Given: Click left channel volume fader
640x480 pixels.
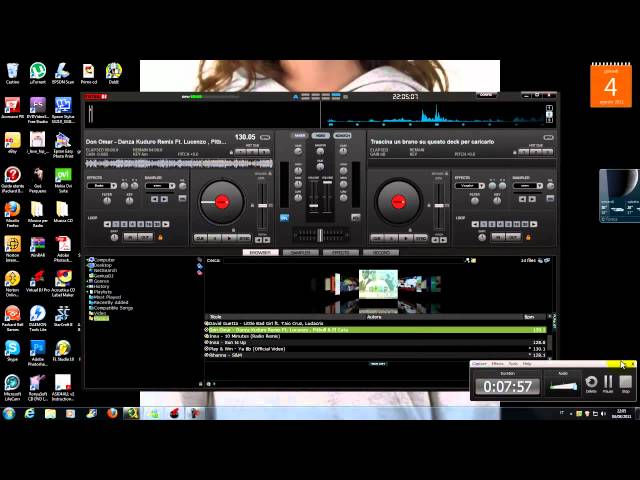Looking at the screenshot, I should pyautogui.click(x=313, y=206).
